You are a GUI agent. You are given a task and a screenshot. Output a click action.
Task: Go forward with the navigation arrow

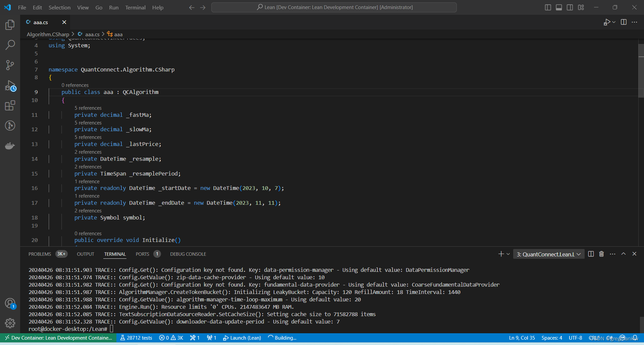pyautogui.click(x=203, y=7)
